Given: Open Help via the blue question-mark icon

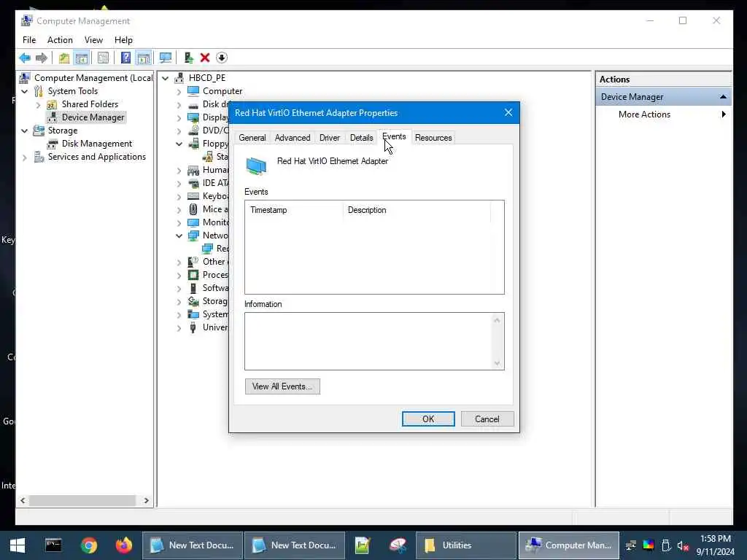Looking at the screenshot, I should (125, 58).
